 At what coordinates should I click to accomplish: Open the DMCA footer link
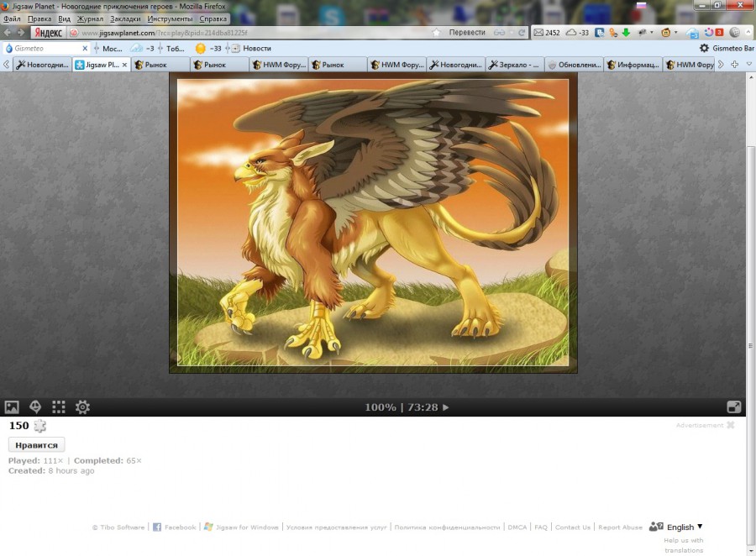(x=517, y=527)
